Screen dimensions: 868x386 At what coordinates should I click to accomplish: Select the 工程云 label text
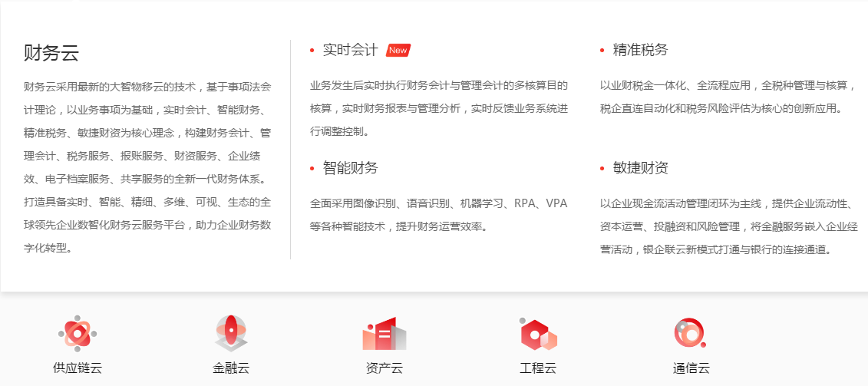tap(537, 368)
